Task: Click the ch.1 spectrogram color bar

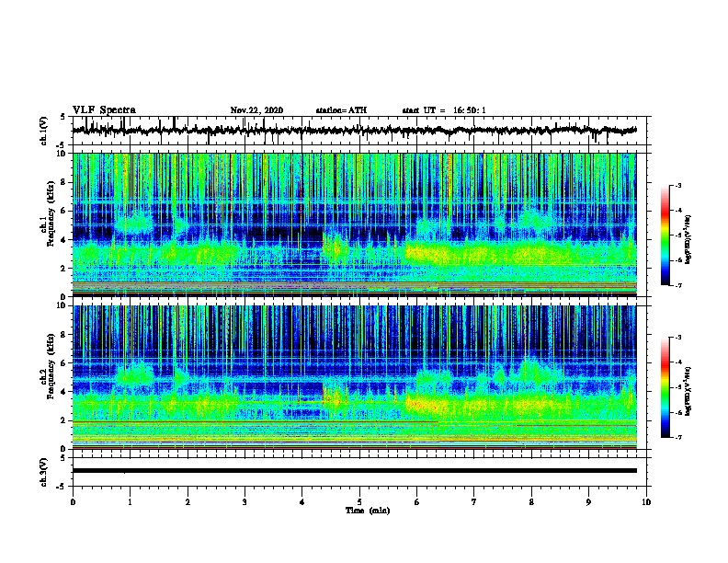Action: click(x=665, y=236)
